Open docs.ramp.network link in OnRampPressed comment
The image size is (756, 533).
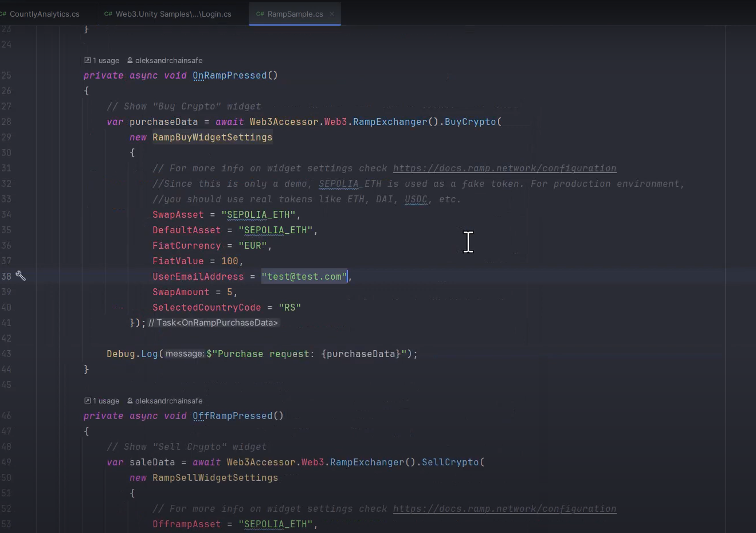[504, 168]
